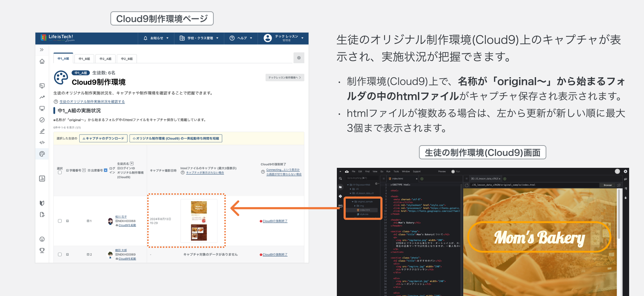Open the source control diamond icon in Cloud9

pyautogui.click(x=340, y=196)
